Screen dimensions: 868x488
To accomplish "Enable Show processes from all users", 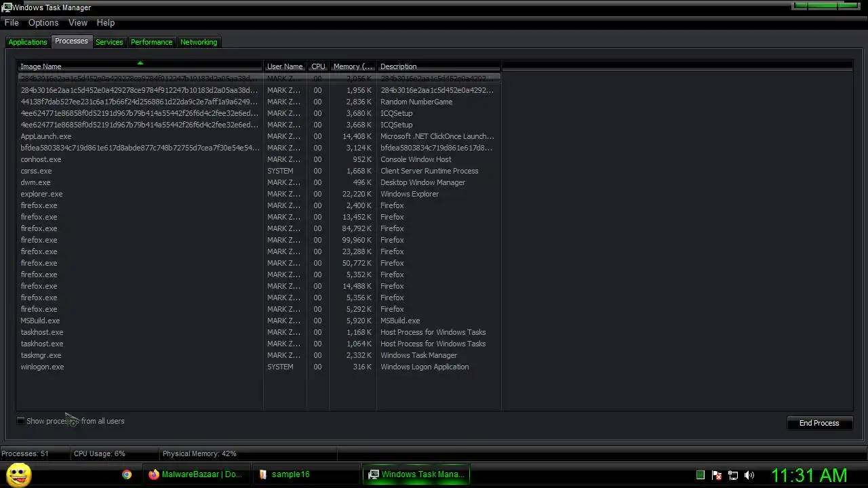I will [x=20, y=421].
